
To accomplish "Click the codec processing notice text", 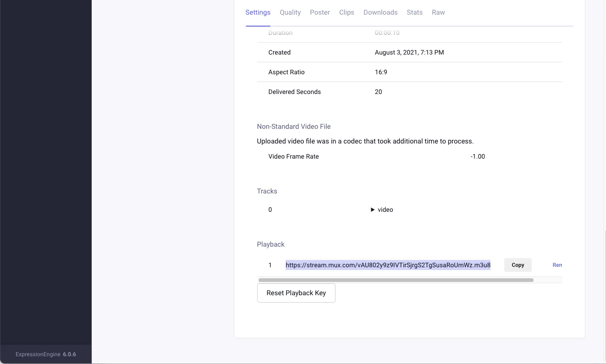I will coord(365,141).
